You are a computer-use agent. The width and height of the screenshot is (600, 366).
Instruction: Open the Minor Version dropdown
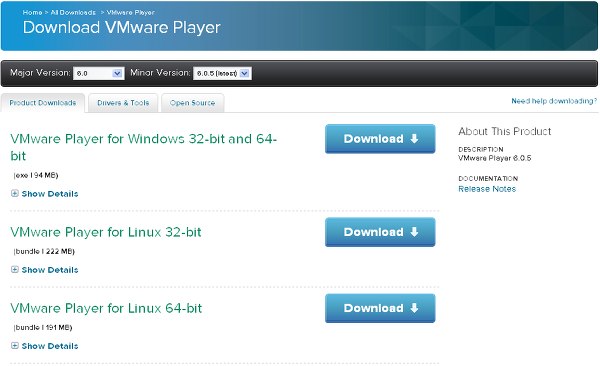click(x=222, y=73)
